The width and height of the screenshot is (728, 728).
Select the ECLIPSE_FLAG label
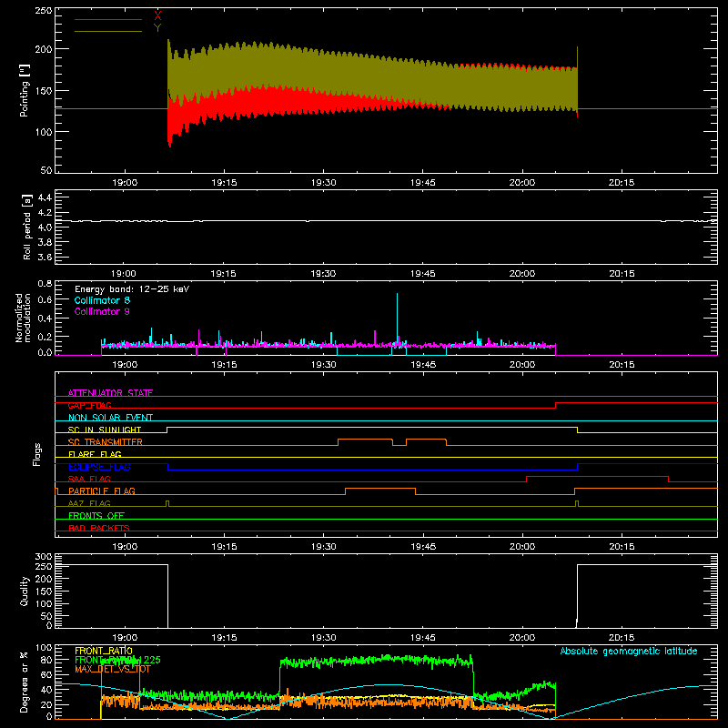[x=99, y=467]
